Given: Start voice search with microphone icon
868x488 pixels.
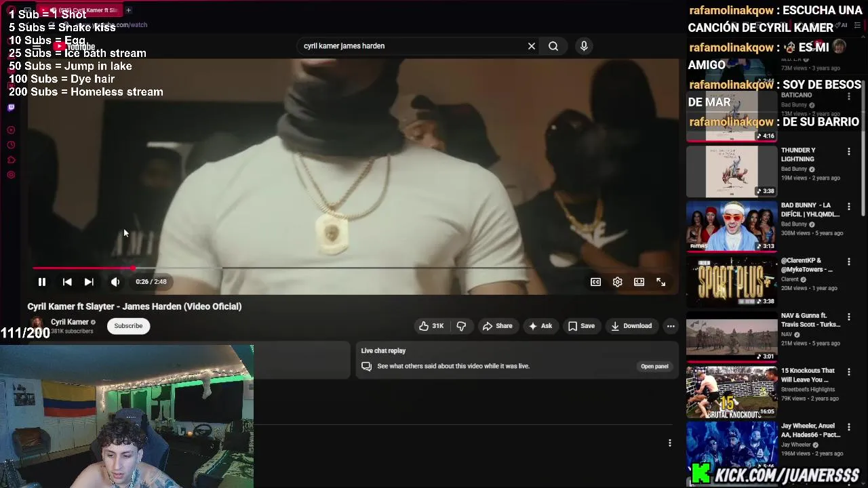Looking at the screenshot, I should click(x=584, y=46).
